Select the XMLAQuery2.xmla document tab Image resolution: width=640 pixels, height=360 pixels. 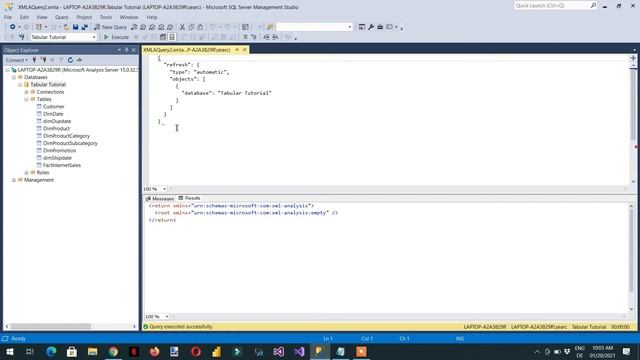[187, 50]
